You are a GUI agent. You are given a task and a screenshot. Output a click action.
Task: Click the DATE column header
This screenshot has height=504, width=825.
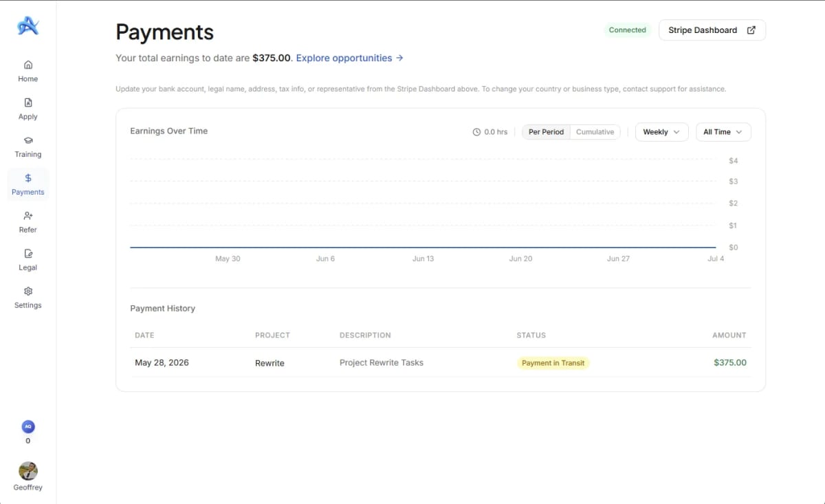(144, 336)
